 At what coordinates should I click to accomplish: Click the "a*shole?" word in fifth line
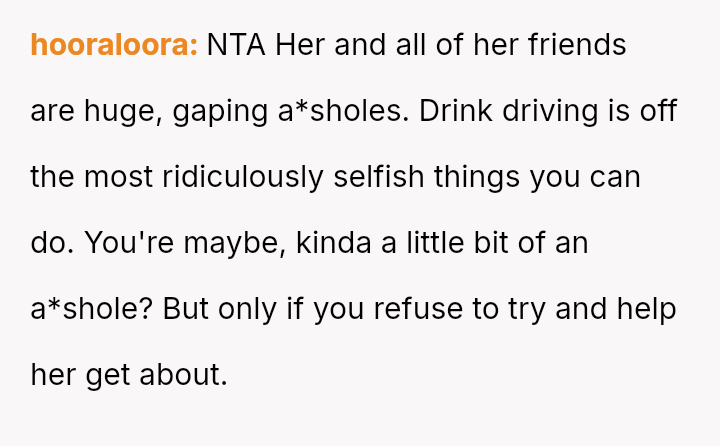click(90, 310)
